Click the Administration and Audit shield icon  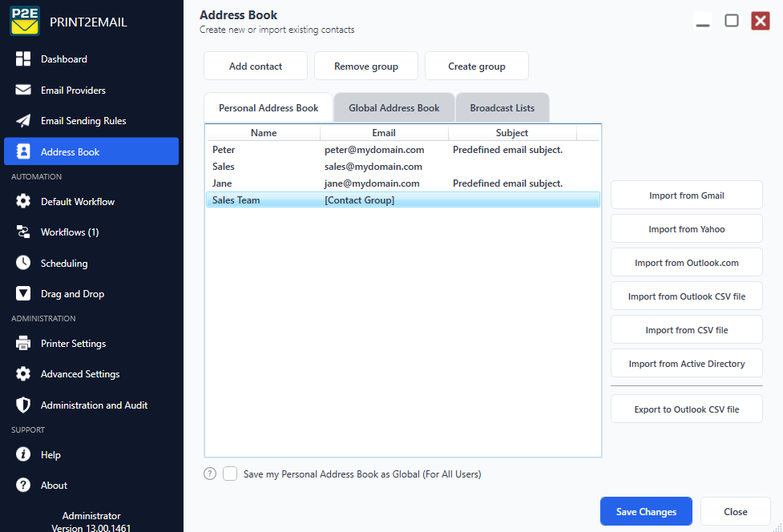[23, 405]
